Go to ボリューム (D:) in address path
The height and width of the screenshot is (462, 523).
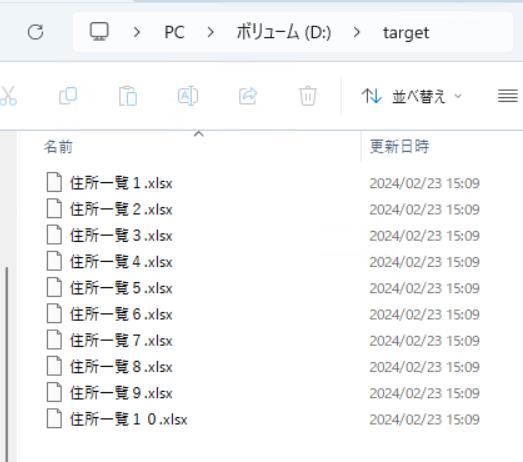point(284,33)
